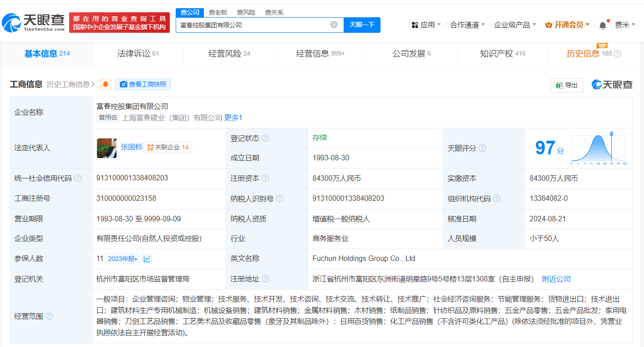644x347 pixels.
Task: Select the 法律诉讼 tab
Action: (x=138, y=54)
